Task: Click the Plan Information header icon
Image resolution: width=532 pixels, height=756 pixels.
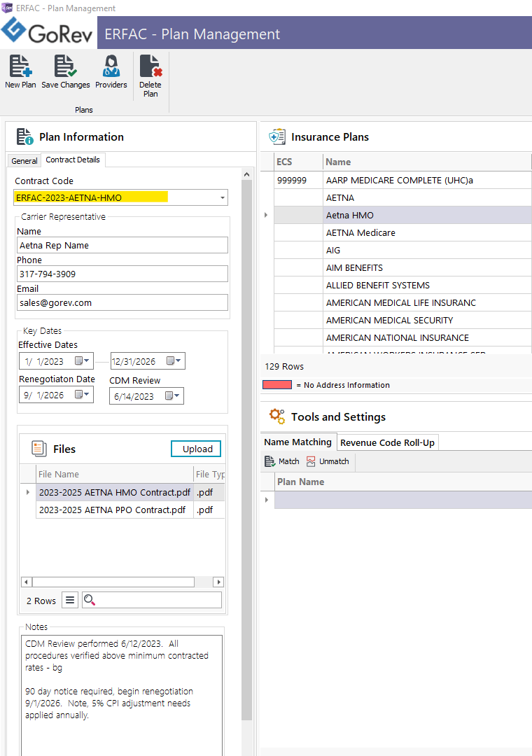Action: (24, 136)
